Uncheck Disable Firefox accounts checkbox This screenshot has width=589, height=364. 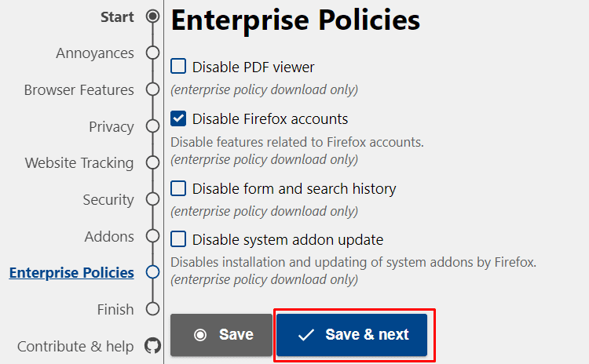tap(179, 119)
